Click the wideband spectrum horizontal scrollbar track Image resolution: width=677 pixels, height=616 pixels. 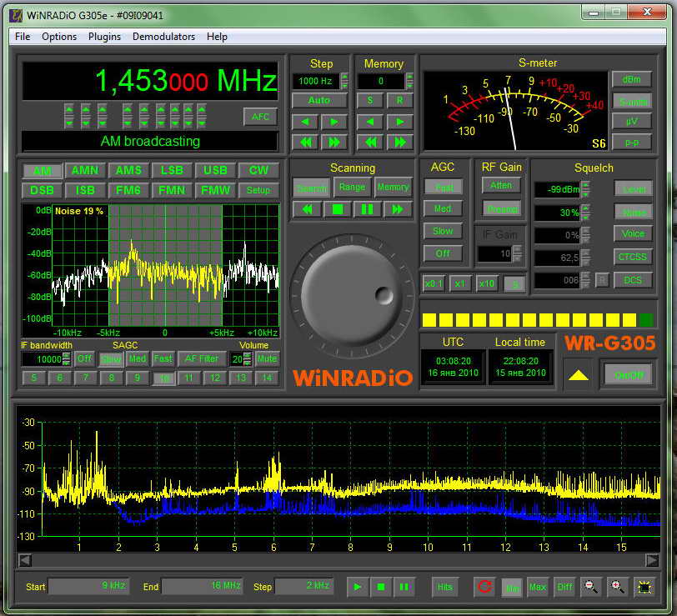pyautogui.click(x=338, y=560)
